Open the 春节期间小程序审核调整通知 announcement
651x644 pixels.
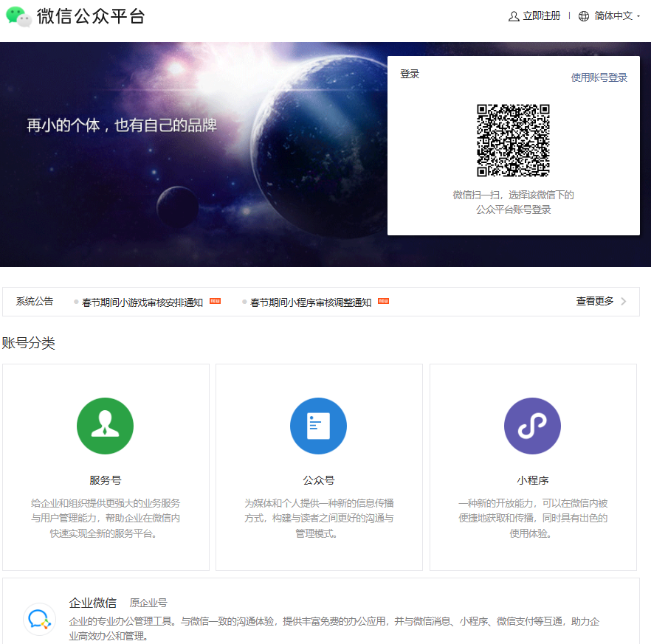(x=311, y=302)
